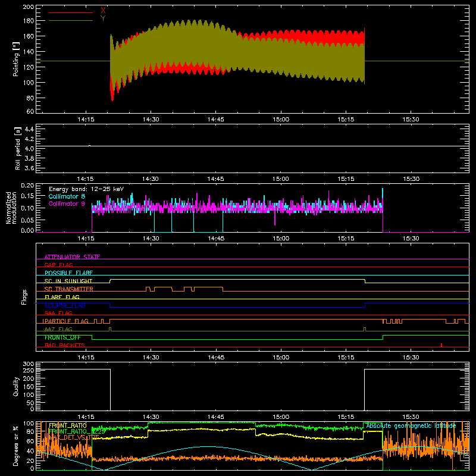Click the '3.6' tick on Roll period axis
This screenshot has width=476, height=476.
click(x=29, y=168)
